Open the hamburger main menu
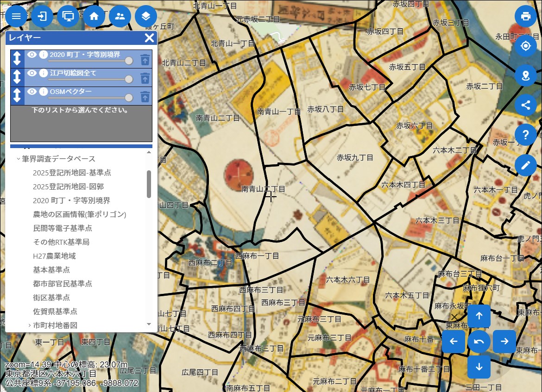Viewport: 542px width, 392px height. [16, 16]
